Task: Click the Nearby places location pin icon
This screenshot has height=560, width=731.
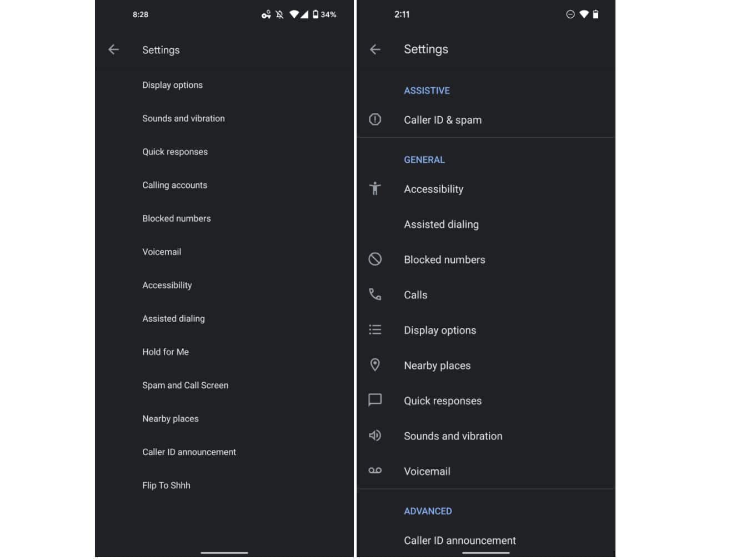Action: [x=375, y=365]
